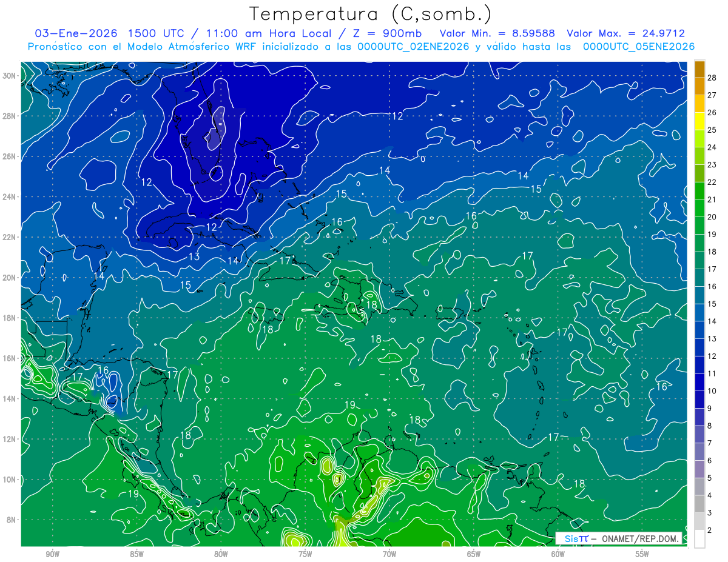The image size is (728, 562).
Task: Pick the purple swatch between color bar 6 and 7
Action: (699, 452)
